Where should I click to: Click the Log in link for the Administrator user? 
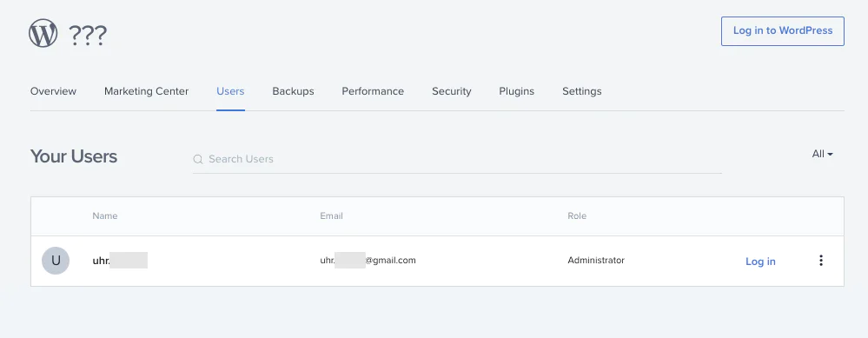pos(760,262)
